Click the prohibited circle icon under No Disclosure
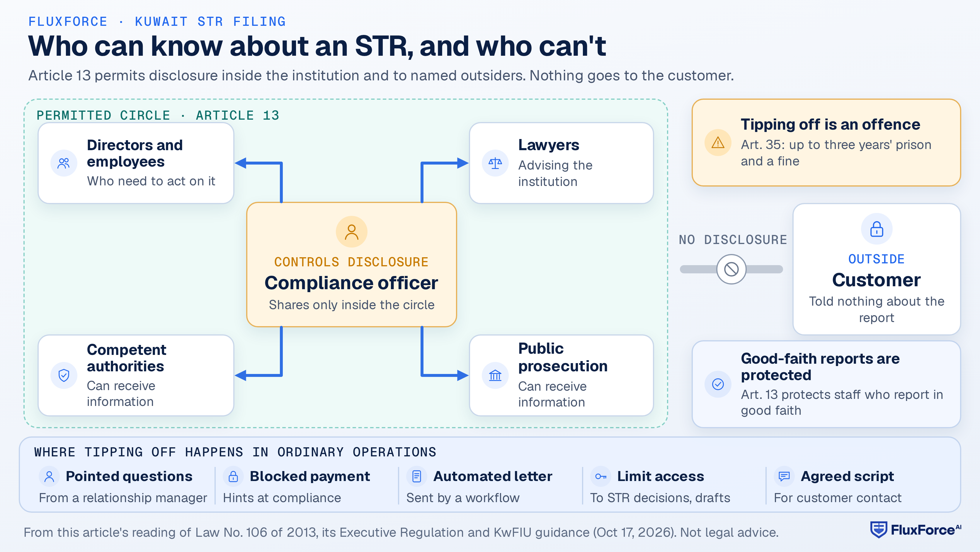This screenshot has width=980, height=552. pos(731,269)
